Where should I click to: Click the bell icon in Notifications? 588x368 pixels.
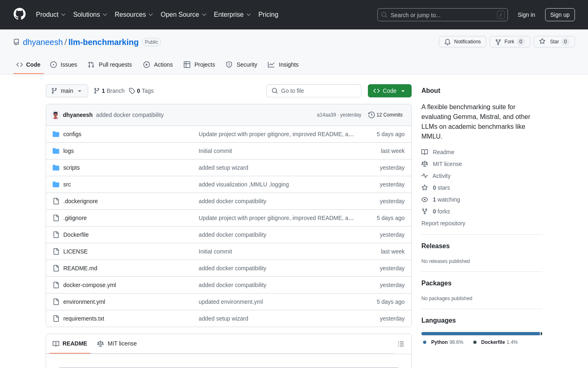(x=448, y=42)
